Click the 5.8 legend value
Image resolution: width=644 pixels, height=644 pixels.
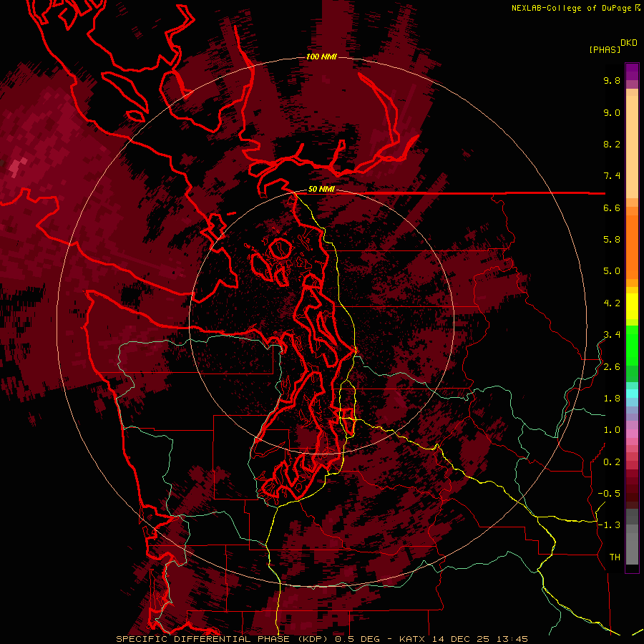[x=612, y=240]
